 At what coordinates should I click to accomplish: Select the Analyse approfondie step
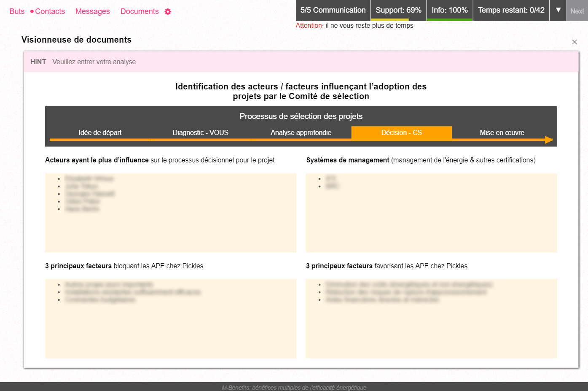tap(301, 132)
